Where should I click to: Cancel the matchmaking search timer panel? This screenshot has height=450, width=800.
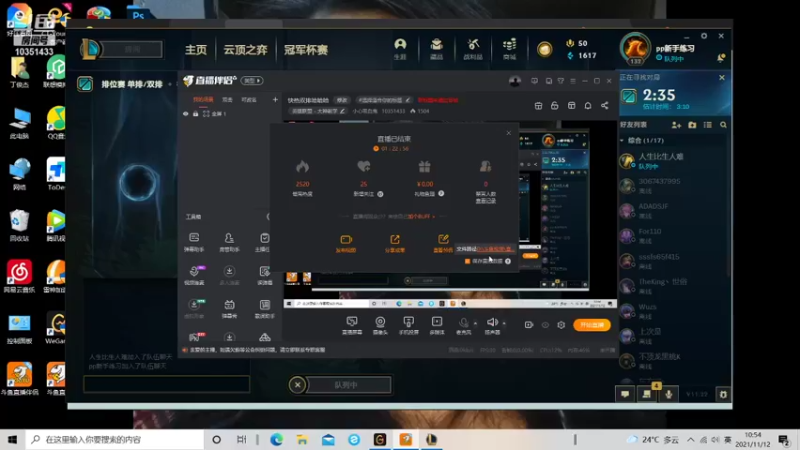coord(722,78)
